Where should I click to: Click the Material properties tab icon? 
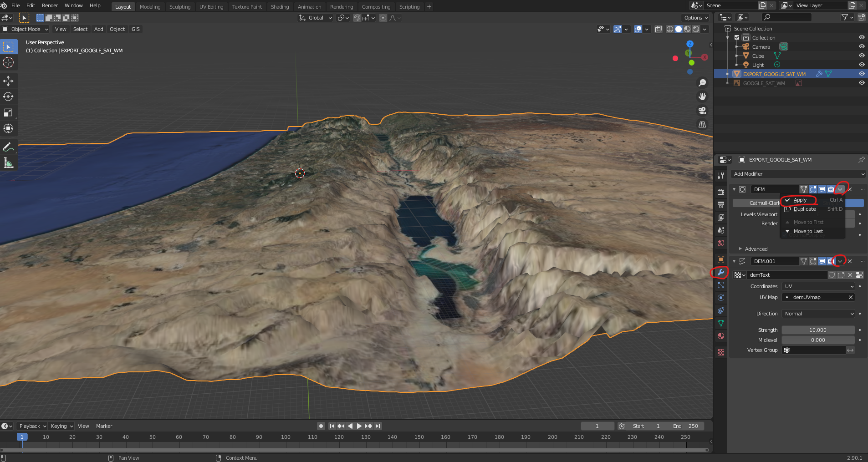click(x=721, y=336)
